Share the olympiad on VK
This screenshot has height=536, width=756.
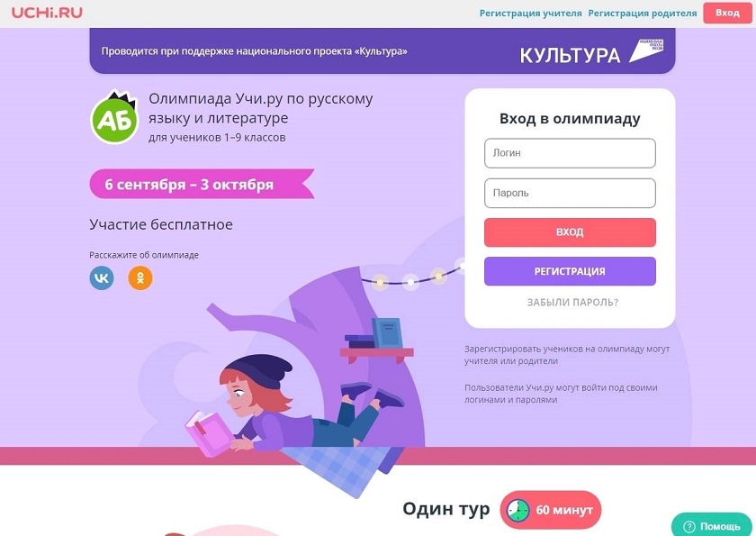[x=102, y=277]
